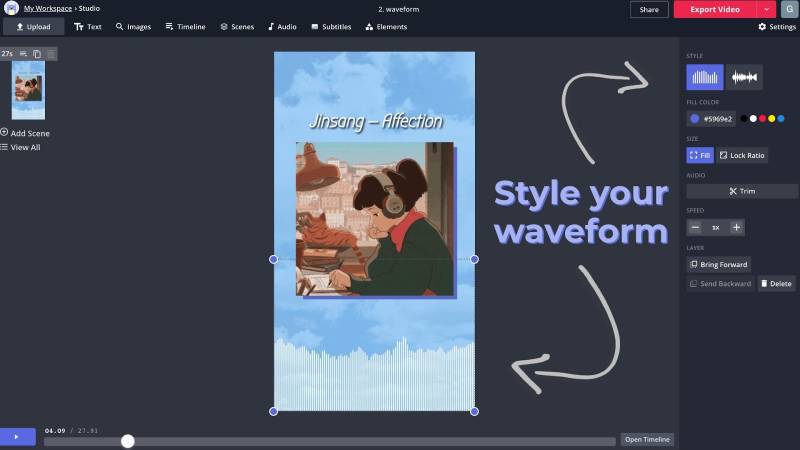Choose the red fill color swatch
Screen dimensions: 800x450
coord(762,118)
